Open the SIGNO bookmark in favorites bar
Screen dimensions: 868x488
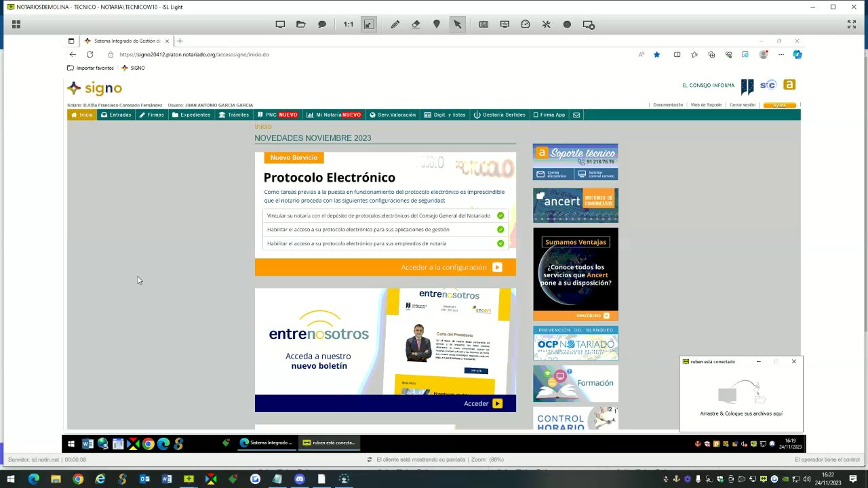point(134,68)
